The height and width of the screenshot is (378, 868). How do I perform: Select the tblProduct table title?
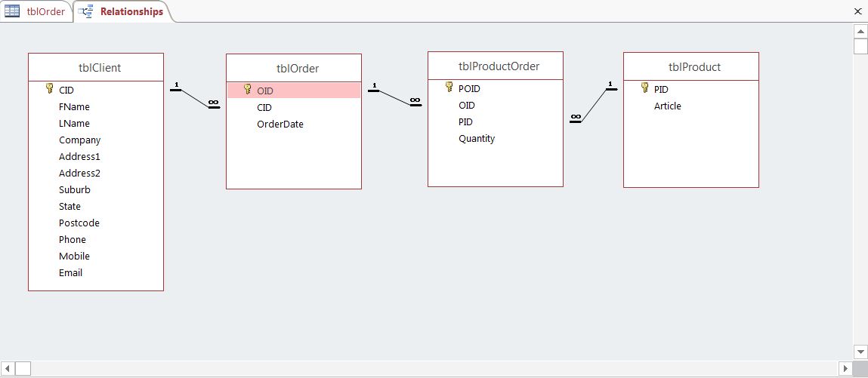(695, 67)
